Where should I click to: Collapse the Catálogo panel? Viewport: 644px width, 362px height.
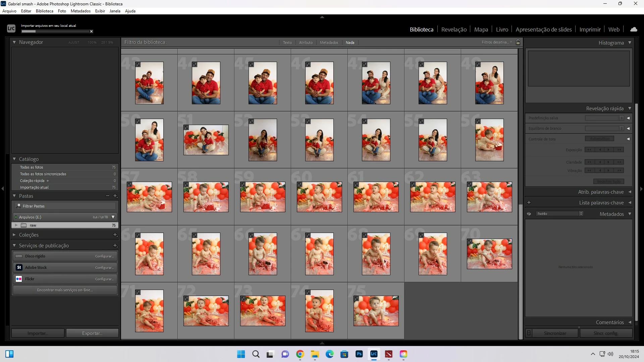[14, 159]
